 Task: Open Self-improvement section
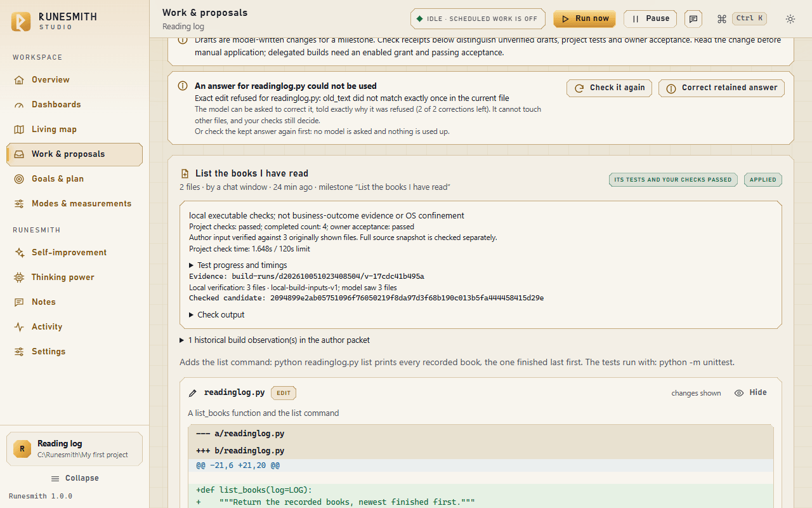click(x=74, y=253)
